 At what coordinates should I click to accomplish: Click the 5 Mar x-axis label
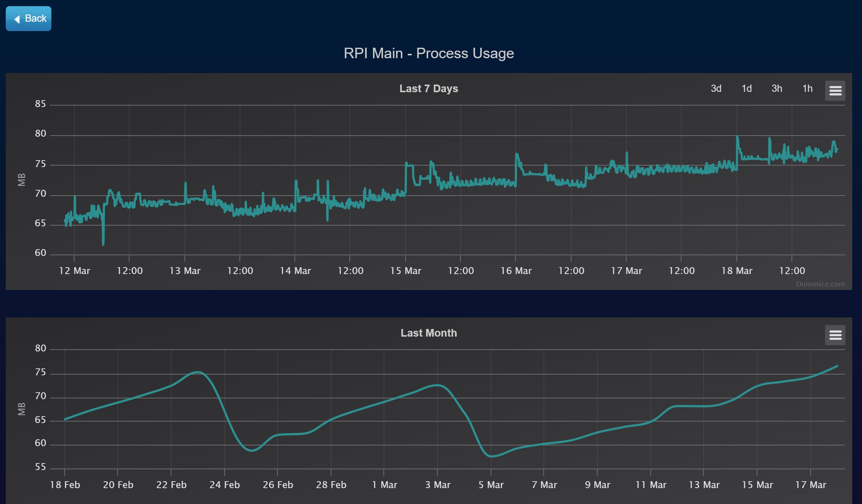tap(491, 485)
